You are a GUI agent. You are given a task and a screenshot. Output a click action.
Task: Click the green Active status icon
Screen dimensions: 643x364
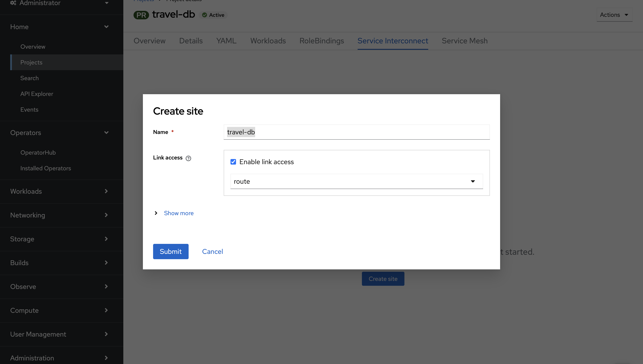click(x=205, y=15)
